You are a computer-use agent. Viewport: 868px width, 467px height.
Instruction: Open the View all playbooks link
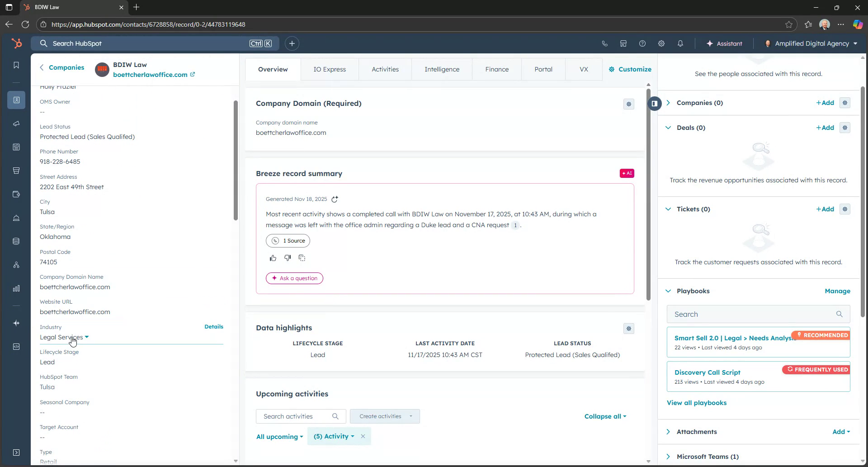tap(697, 402)
